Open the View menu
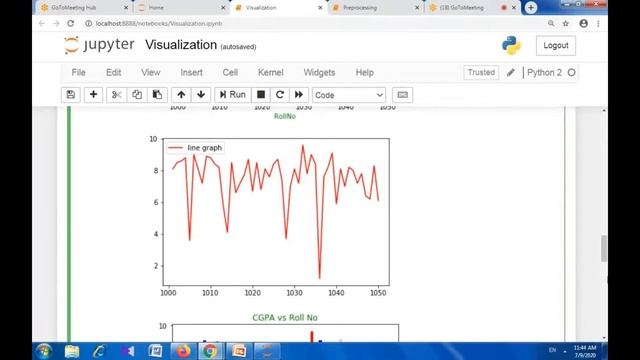Viewport: 640px width, 360px height. coord(151,72)
